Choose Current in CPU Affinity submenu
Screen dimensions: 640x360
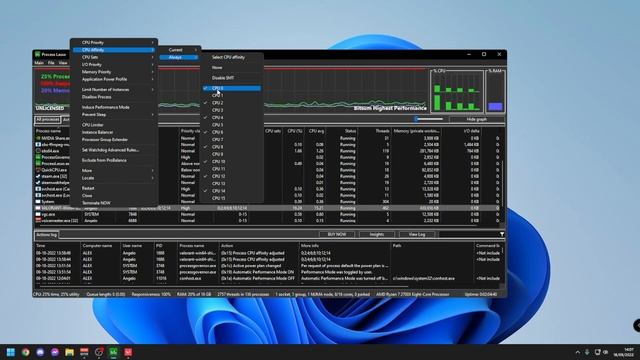coord(179,50)
